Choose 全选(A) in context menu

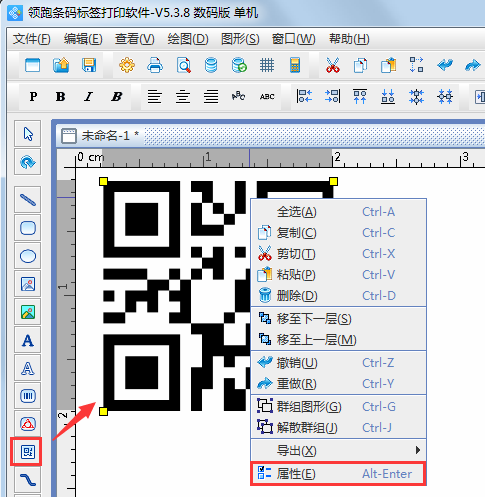338,212
